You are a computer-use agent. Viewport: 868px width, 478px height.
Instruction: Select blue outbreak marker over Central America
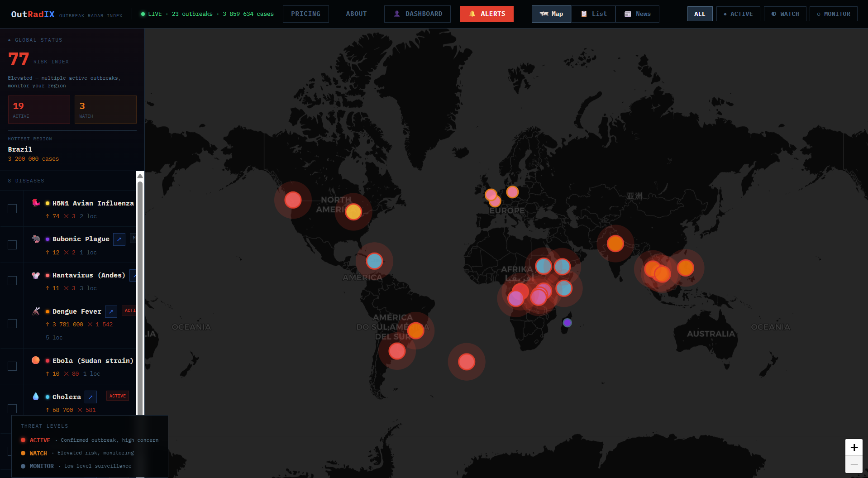coord(374,261)
